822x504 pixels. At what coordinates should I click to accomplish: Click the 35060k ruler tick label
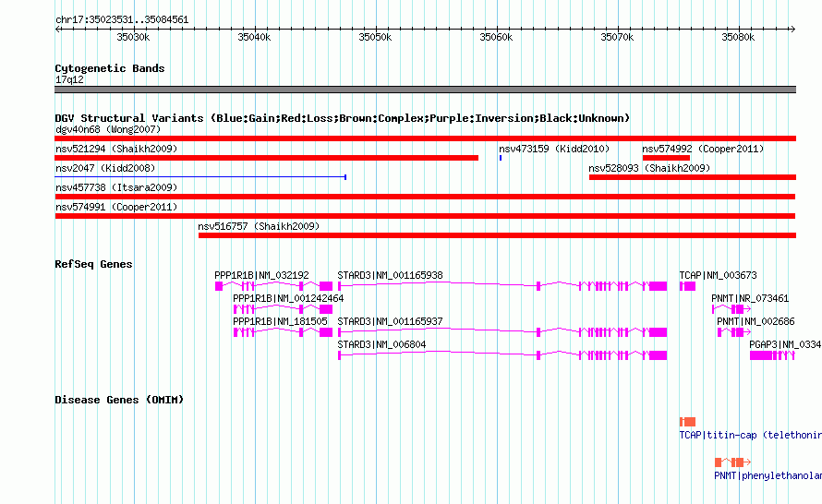coord(497,37)
